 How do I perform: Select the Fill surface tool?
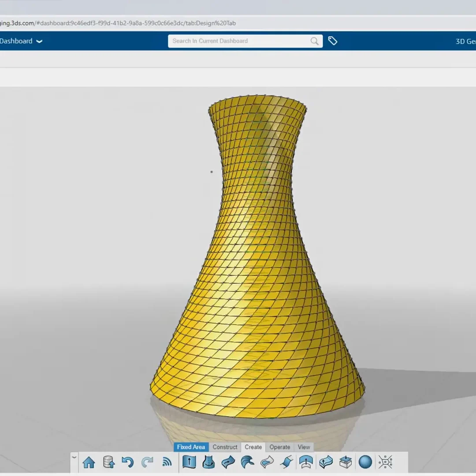pos(267,462)
